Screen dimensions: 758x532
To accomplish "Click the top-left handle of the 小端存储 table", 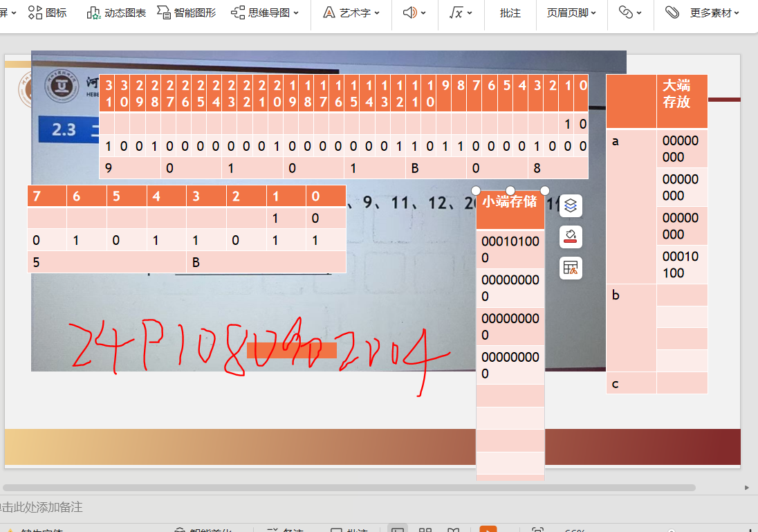I will [x=476, y=190].
